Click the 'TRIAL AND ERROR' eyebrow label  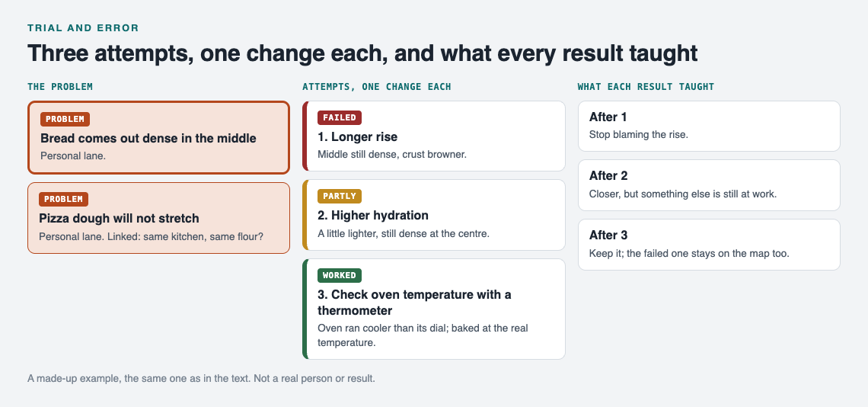click(83, 27)
